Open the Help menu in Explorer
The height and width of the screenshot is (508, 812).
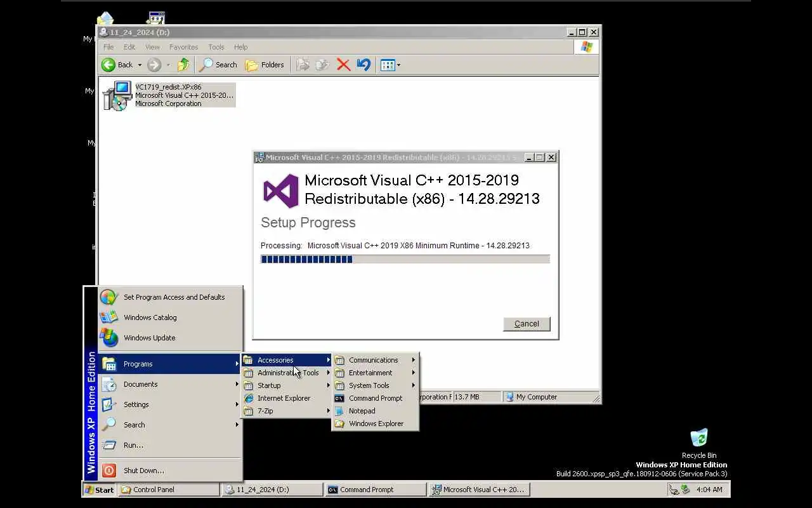tap(240, 47)
